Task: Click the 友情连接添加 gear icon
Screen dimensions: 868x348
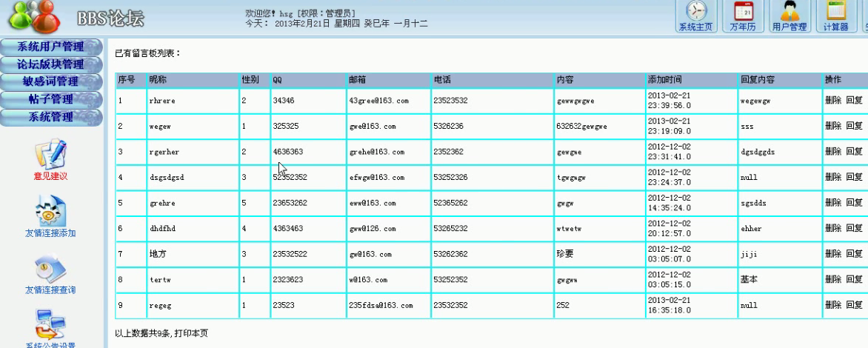Action: pos(50,210)
